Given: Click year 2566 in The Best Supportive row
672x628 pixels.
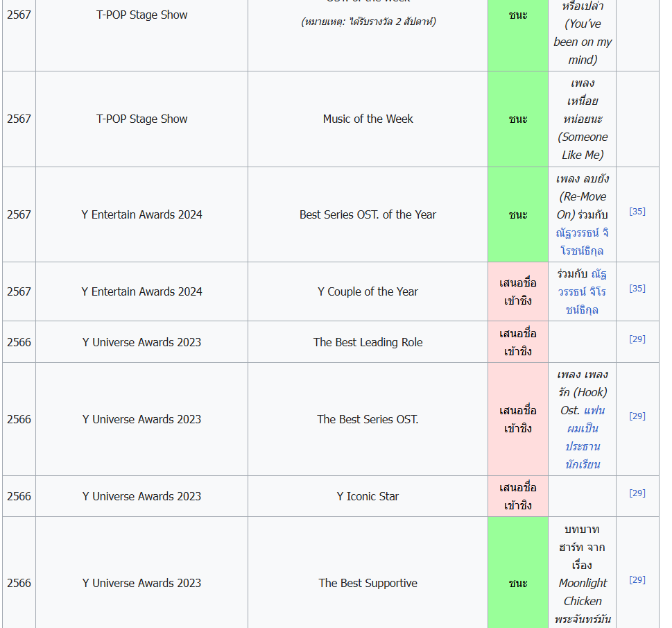Looking at the screenshot, I should click(19, 583).
